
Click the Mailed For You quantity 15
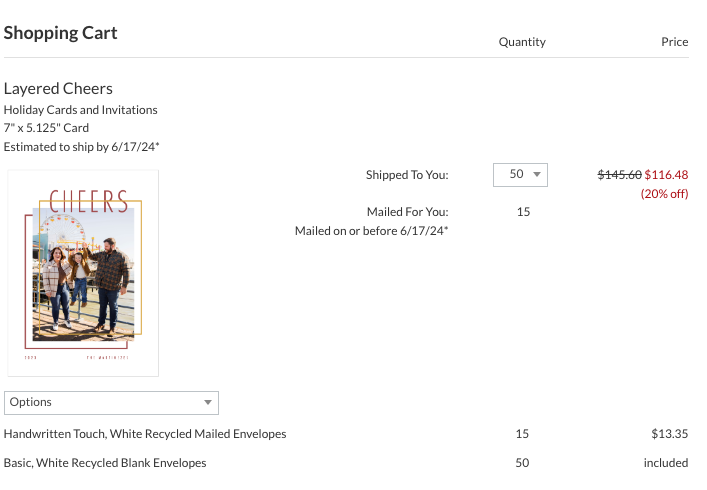click(x=523, y=212)
